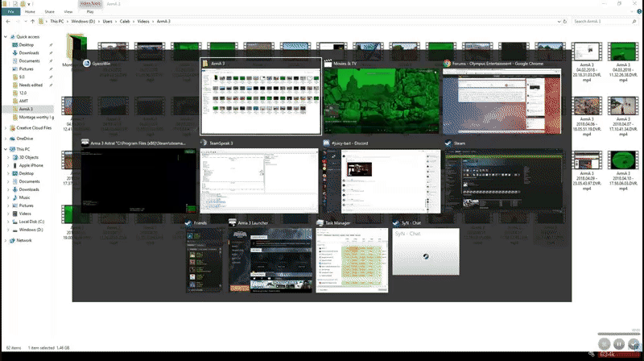Viewport: 644px width, 361px height.
Task: Expand the ribbon with the chevron
Action: pyautogui.click(x=634, y=12)
